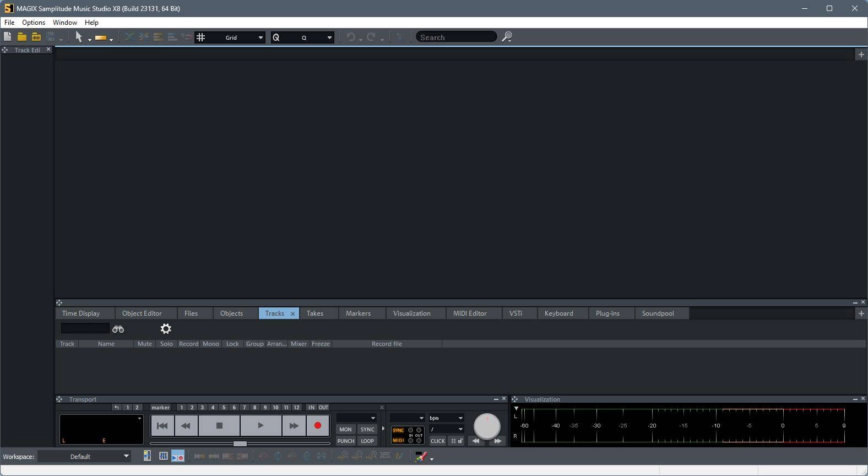Click in the toolbar Search field
Viewport: 868px width, 476px height.
point(456,37)
